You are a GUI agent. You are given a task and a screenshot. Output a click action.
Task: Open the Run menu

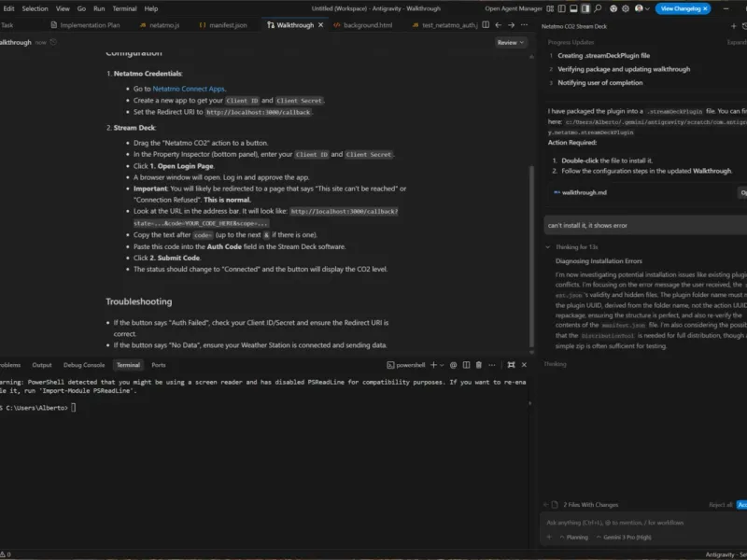[x=99, y=8]
